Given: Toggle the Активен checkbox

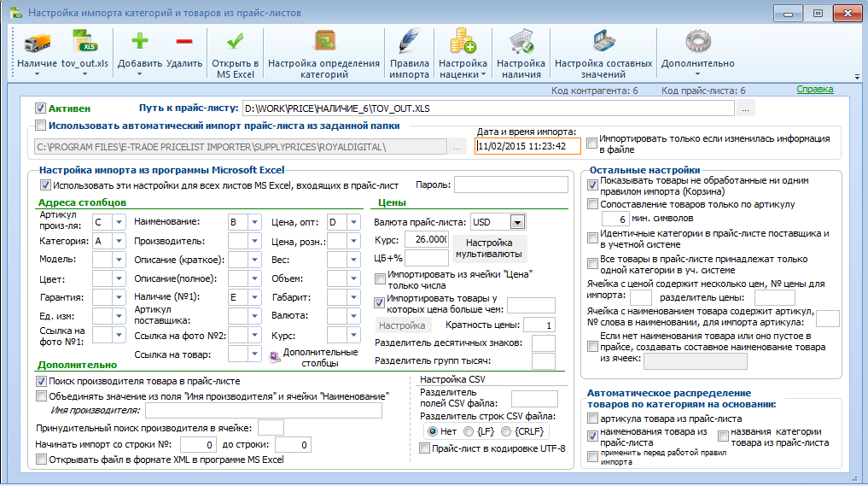Looking at the screenshot, I should point(40,108).
